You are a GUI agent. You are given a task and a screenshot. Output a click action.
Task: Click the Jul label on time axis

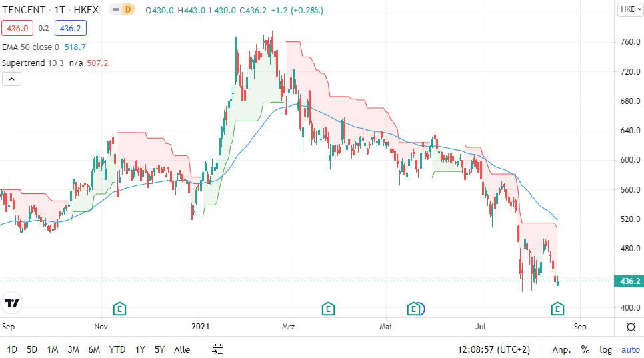click(481, 327)
